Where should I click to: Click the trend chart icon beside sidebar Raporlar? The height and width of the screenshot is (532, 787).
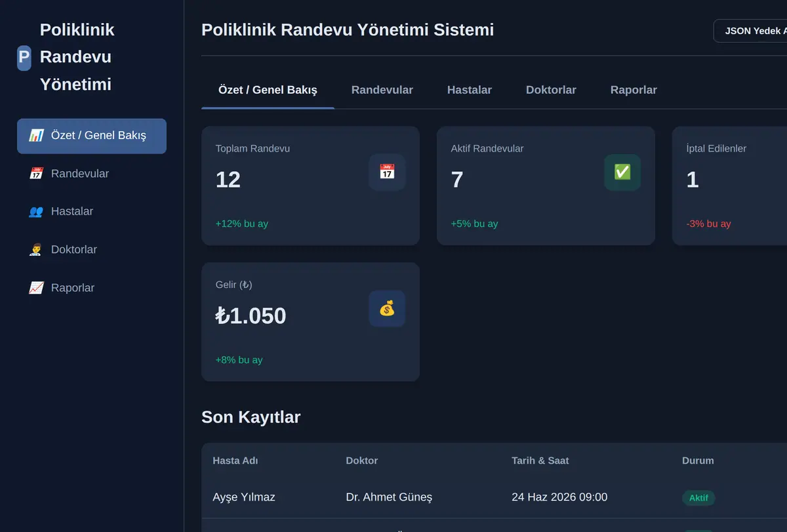tap(36, 288)
